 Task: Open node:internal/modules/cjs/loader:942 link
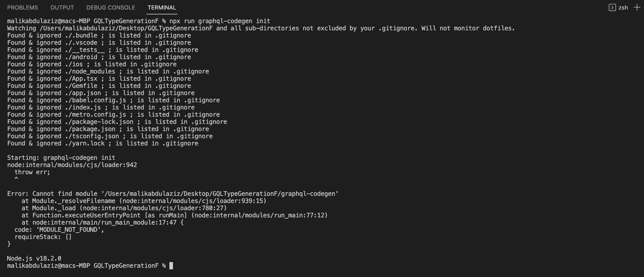point(72,165)
